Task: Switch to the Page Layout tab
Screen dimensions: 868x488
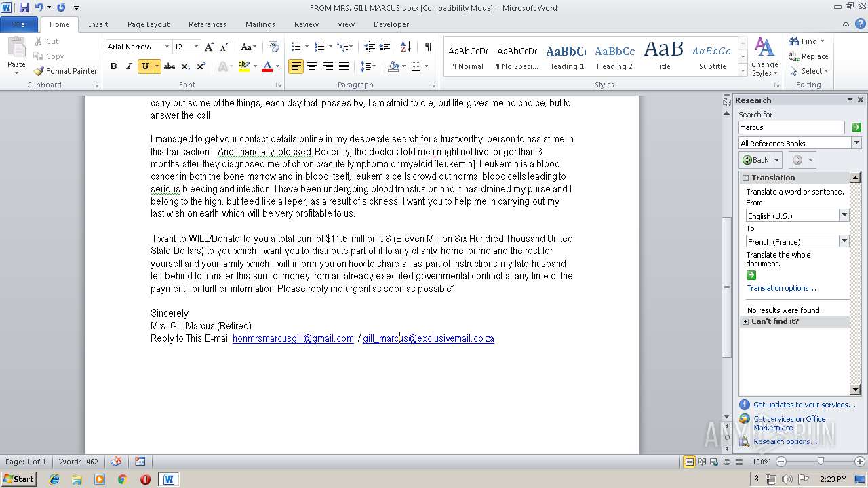Action: pyautogui.click(x=149, y=24)
